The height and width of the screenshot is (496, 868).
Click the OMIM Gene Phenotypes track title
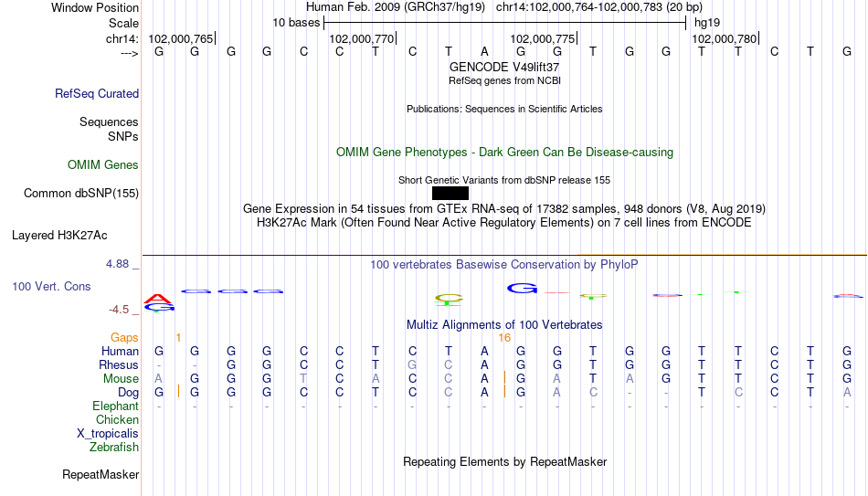pos(504,153)
